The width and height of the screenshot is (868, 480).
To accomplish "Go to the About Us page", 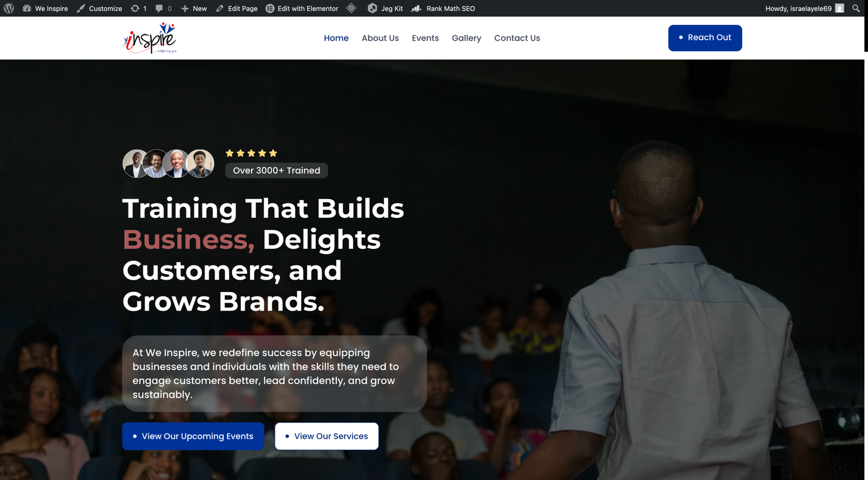I will coord(380,38).
